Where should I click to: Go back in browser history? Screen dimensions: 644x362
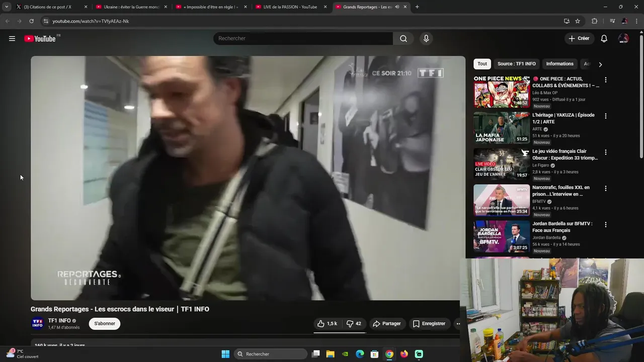7,21
